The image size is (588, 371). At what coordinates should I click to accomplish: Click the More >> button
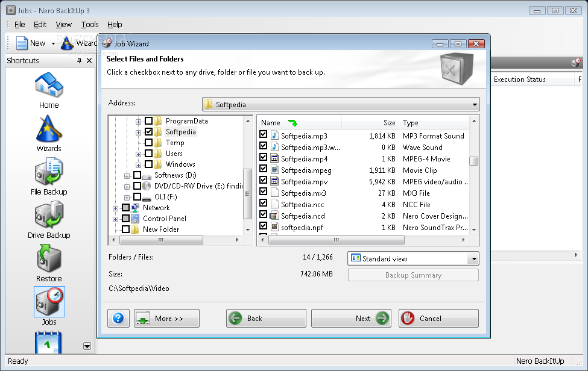click(x=167, y=318)
